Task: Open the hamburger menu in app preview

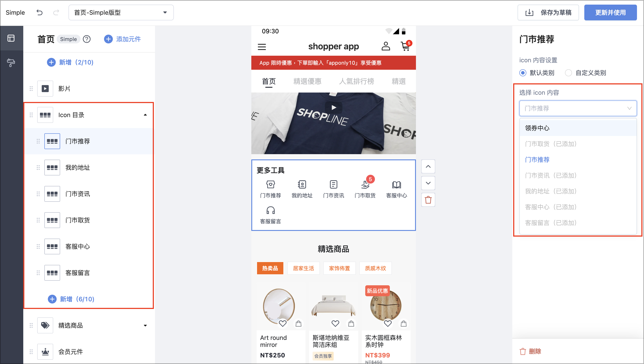Action: coord(262,47)
